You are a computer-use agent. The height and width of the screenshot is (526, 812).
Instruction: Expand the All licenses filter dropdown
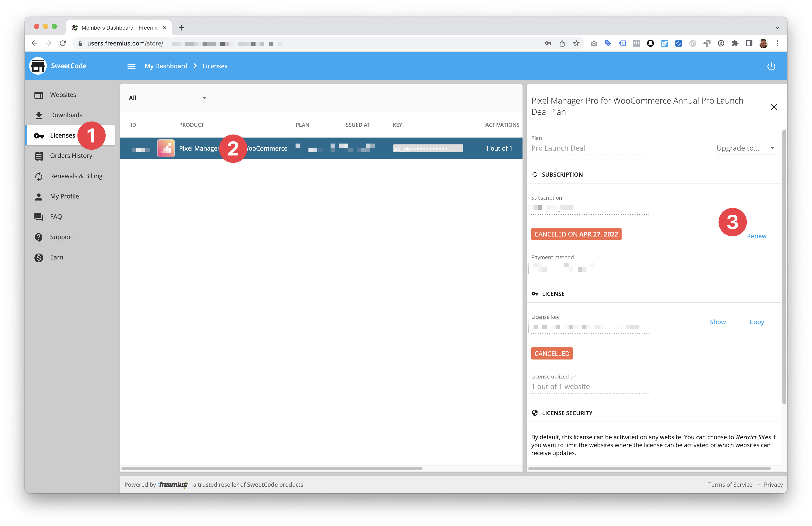click(168, 98)
